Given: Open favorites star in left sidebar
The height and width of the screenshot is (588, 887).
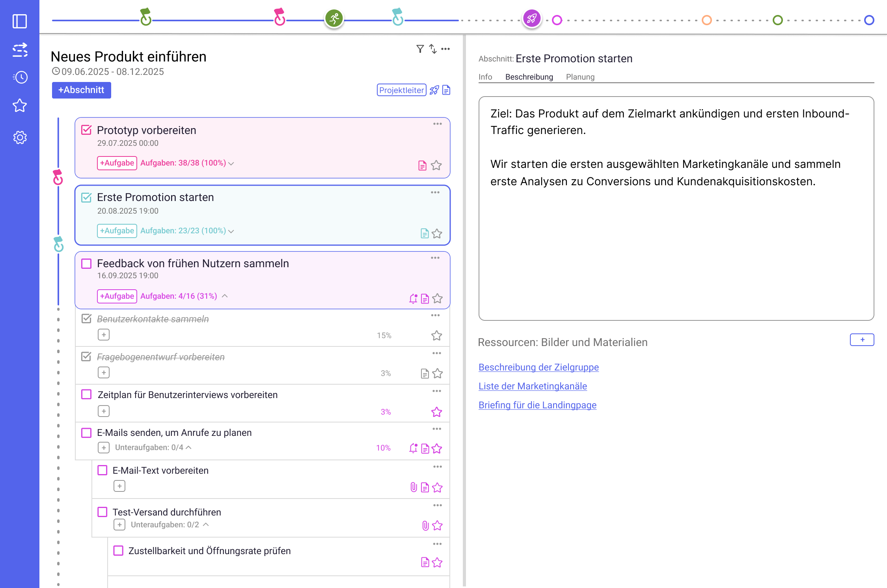Looking at the screenshot, I should (x=20, y=106).
